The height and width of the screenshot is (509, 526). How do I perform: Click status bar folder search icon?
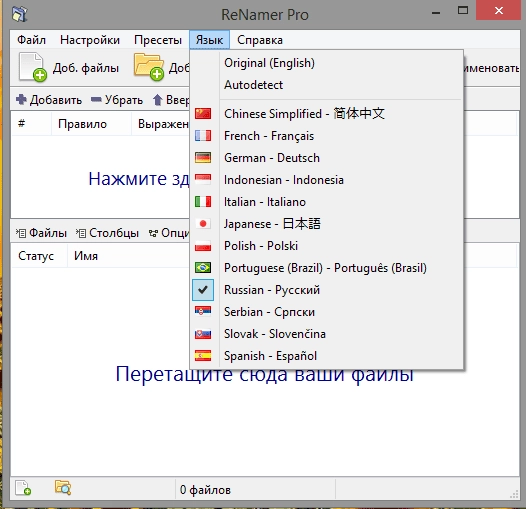click(63, 488)
